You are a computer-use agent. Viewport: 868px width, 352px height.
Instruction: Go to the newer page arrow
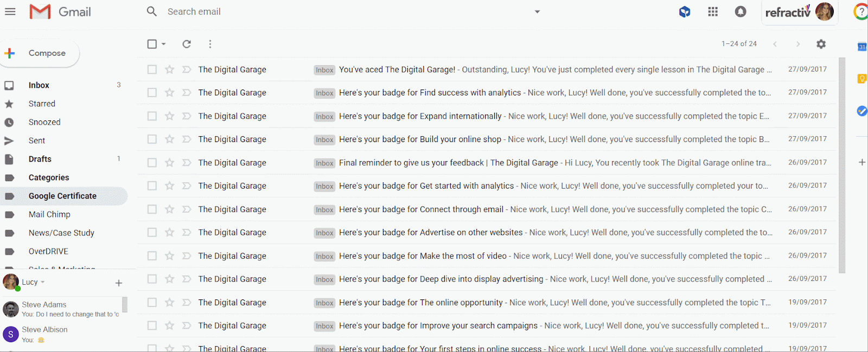(775, 44)
